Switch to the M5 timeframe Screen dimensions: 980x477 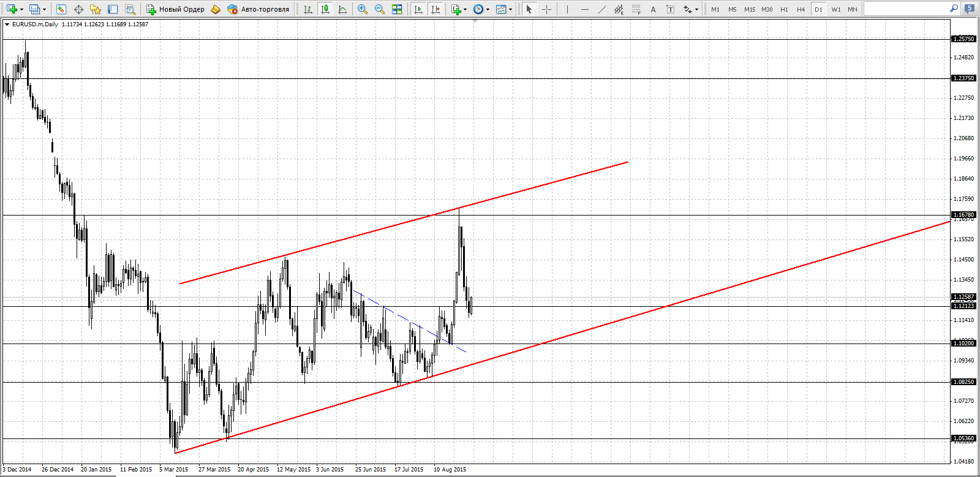733,9
